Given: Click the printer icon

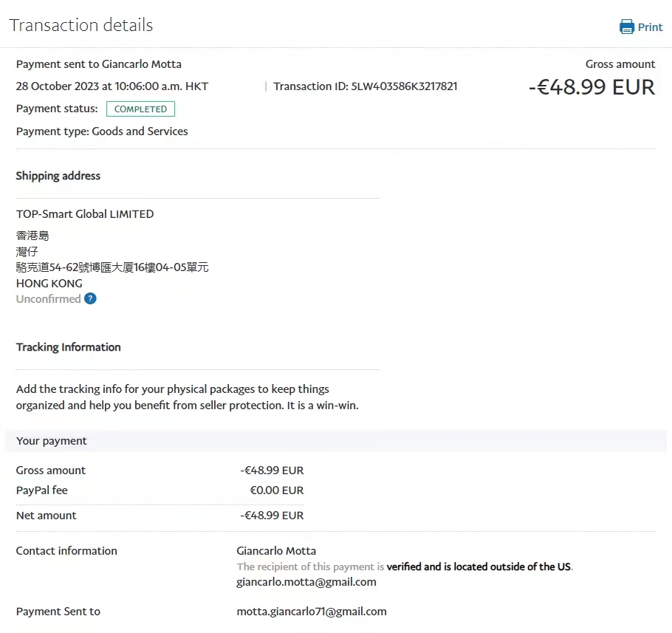Looking at the screenshot, I should pos(626,27).
